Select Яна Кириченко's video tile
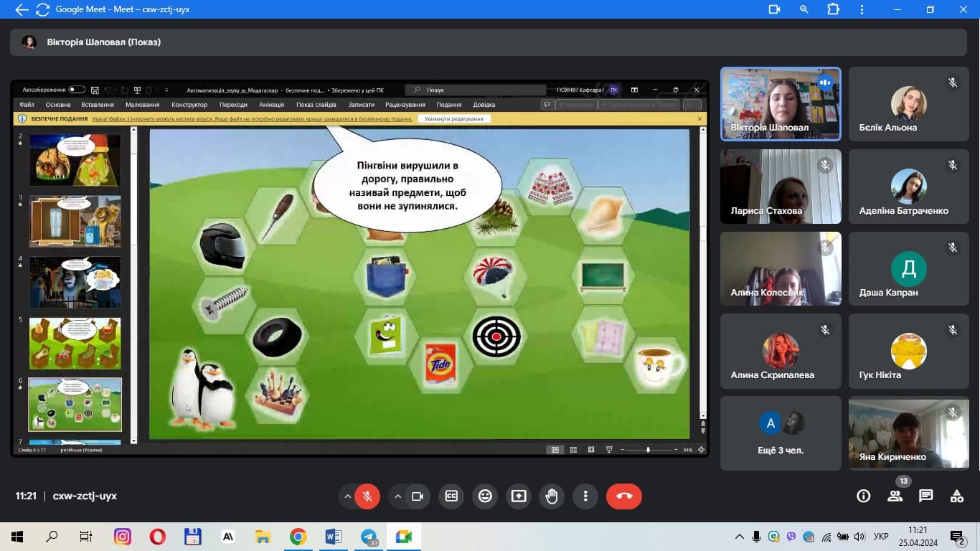Screen dimensions: 980x551 point(908,433)
